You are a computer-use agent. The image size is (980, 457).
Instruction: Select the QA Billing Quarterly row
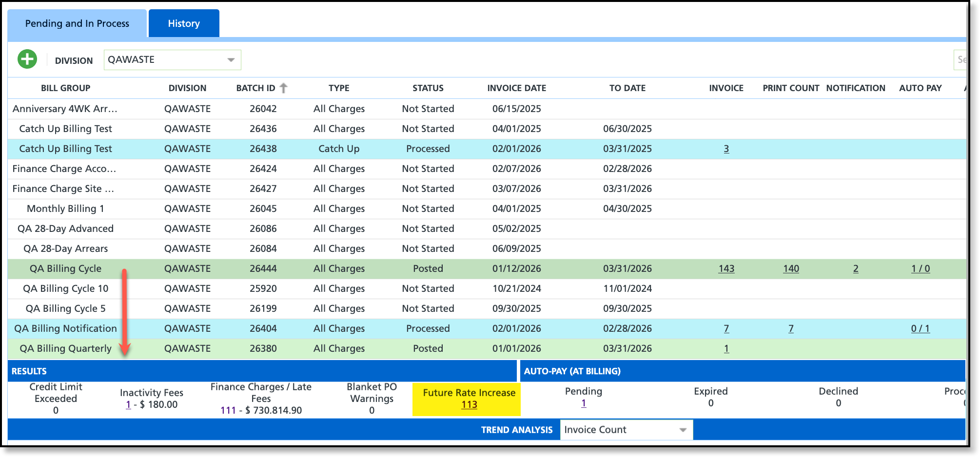pyautogui.click(x=487, y=349)
